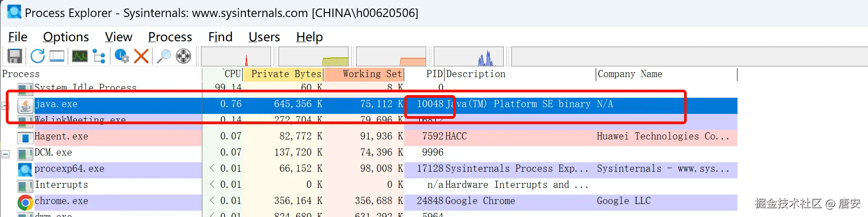Viewport: 868px width, 217px height.
Task: Sort by the Description column header
Action: tap(520, 74)
